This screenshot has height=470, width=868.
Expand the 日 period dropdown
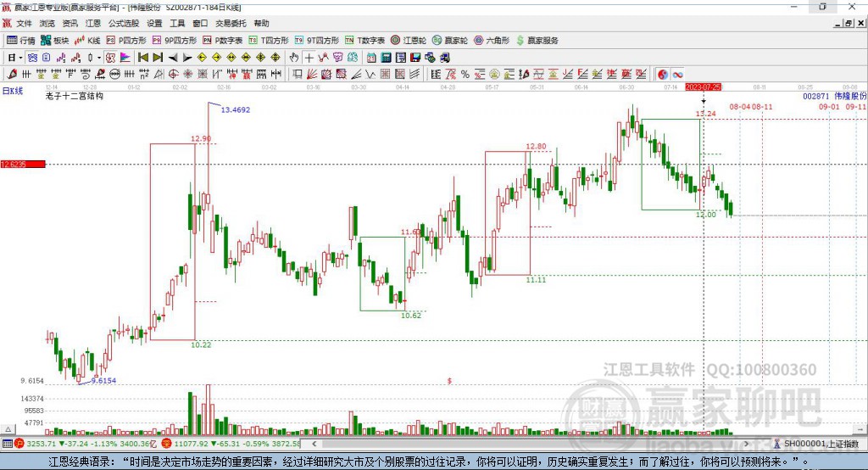click(x=20, y=58)
